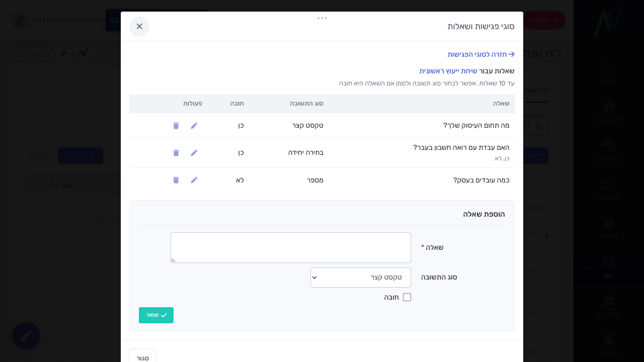Image resolution: width=644 pixels, height=362 pixels.
Task: Edit the question 'מה תחום העיסוק שלך?'
Action: (194, 126)
